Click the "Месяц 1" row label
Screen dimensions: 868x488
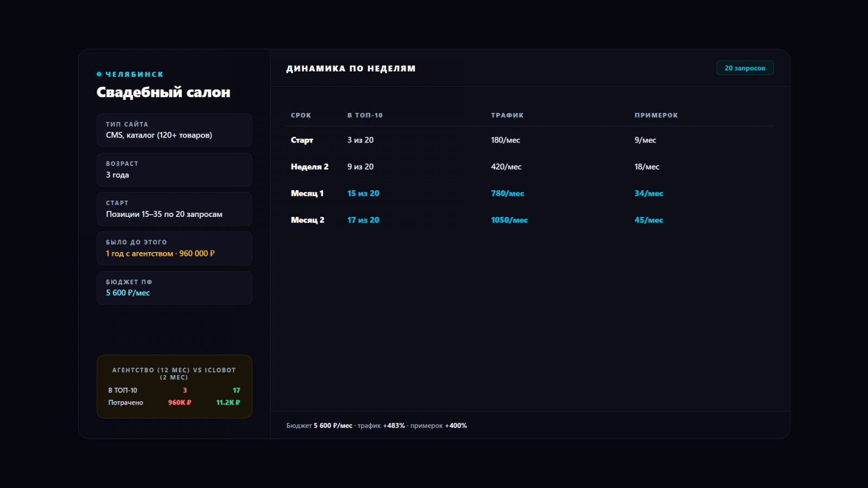point(307,194)
